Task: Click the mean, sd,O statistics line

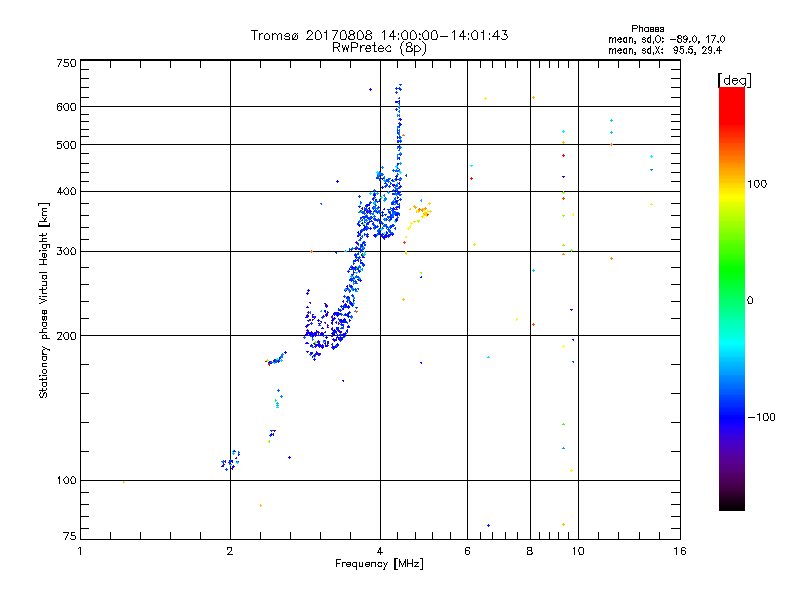Action: (666, 39)
